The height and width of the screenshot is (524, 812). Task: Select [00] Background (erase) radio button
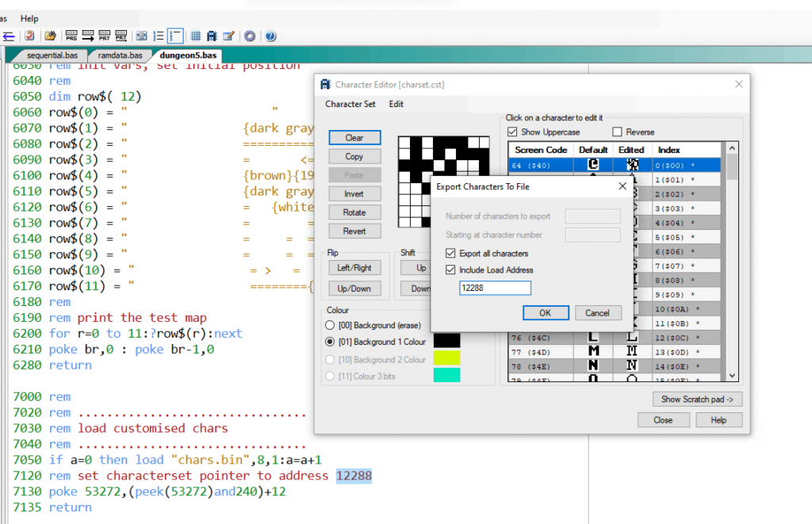click(330, 325)
